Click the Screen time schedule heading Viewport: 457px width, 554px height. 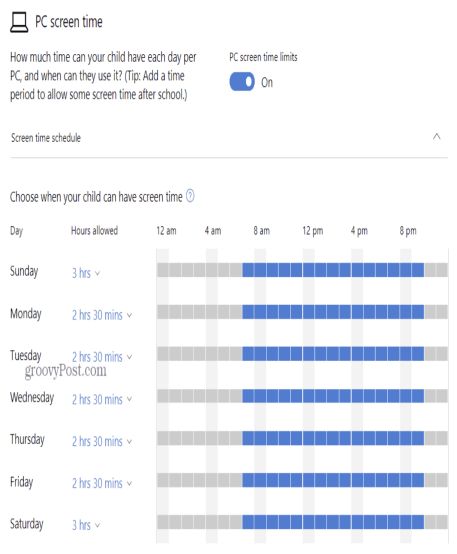pyautogui.click(x=46, y=137)
